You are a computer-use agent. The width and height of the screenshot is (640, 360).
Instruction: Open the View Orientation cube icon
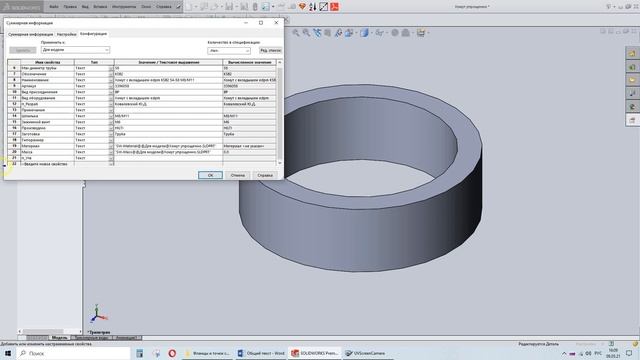pos(350,33)
